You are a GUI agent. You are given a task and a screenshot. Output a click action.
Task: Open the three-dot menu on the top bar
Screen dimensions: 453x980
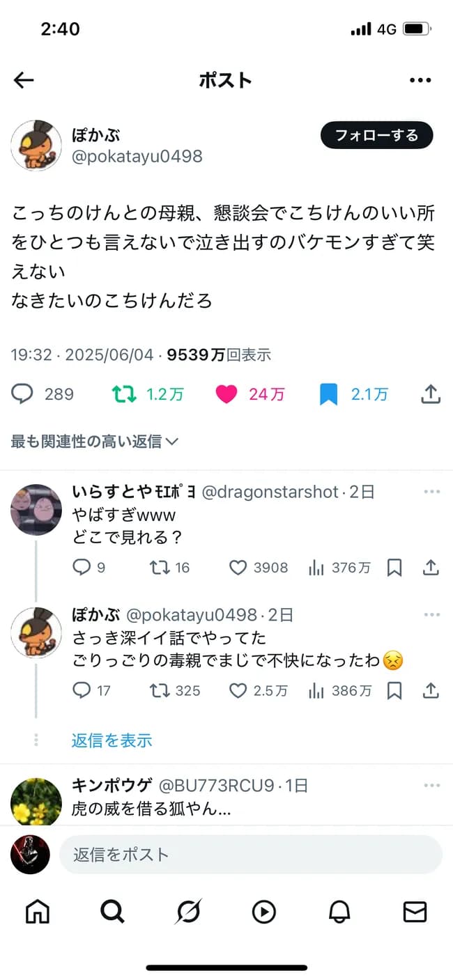click(x=420, y=79)
